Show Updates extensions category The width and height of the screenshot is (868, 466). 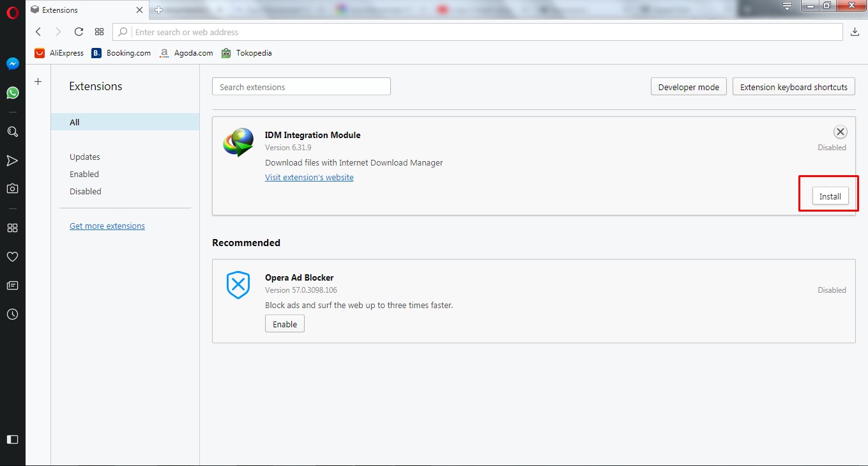[85, 157]
